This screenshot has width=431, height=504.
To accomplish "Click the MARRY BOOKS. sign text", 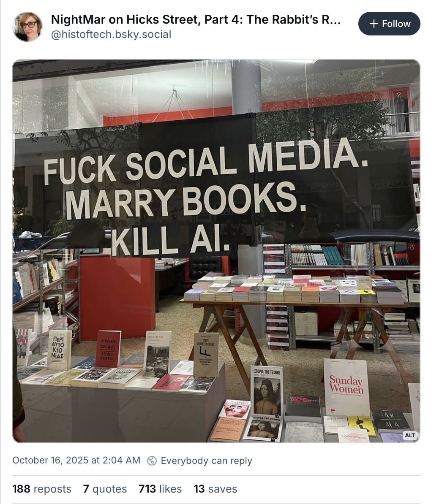I will [x=185, y=200].
